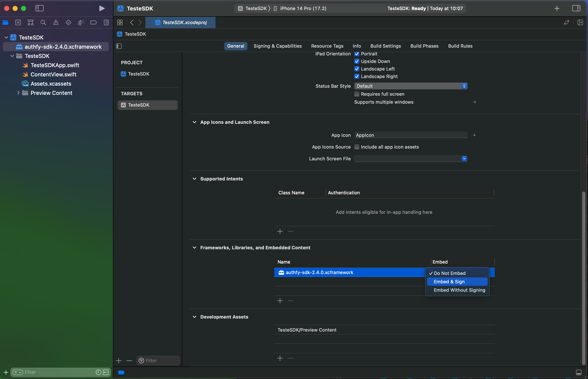The width and height of the screenshot is (588, 379).
Task: Switch to Signing & Capabilities tab
Action: point(277,46)
